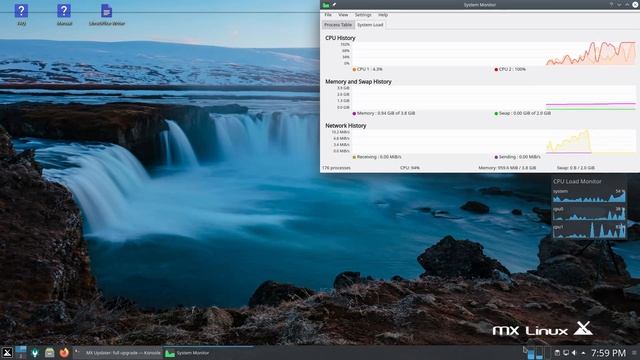Click the cpu0 graph in CPU Load Monitor
The height and width of the screenshot is (360, 640).
click(x=589, y=213)
